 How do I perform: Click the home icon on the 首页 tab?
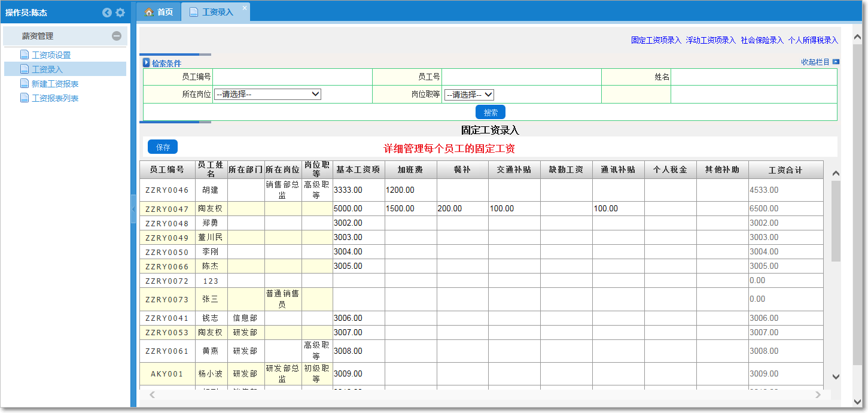tap(150, 11)
